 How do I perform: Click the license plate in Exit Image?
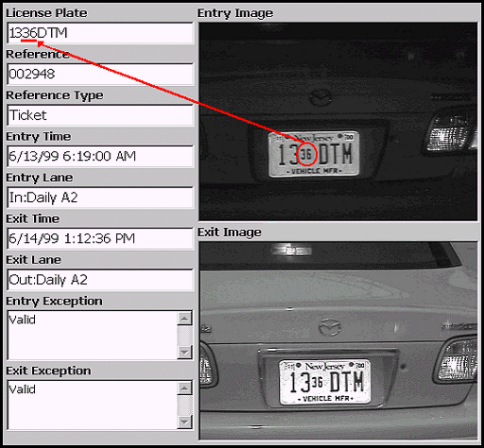pyautogui.click(x=325, y=382)
